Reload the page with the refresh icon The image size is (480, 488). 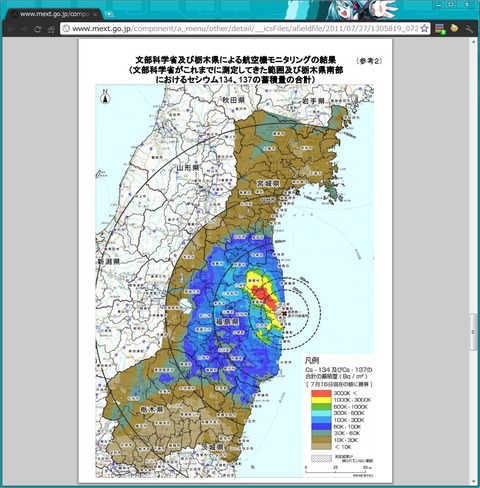38,29
